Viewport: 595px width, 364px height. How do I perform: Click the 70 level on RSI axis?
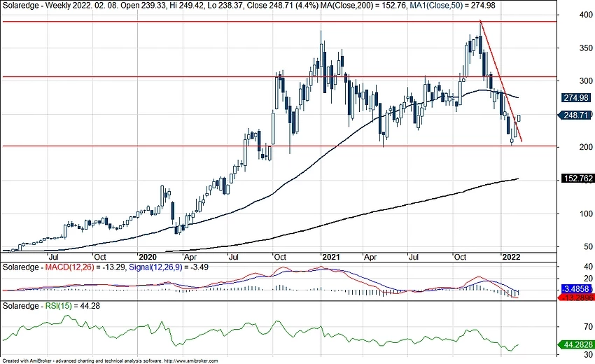pos(589,327)
